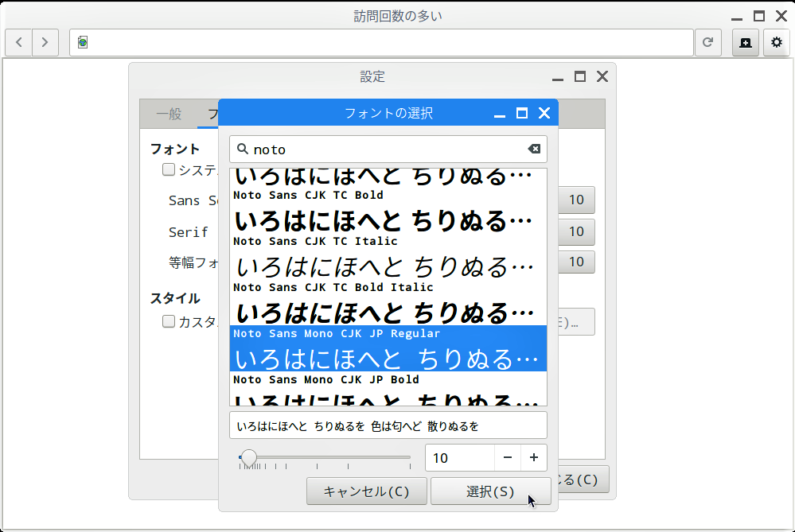Open the Sans Serif font size 10 button
This screenshot has width=795, height=532.
point(576,200)
